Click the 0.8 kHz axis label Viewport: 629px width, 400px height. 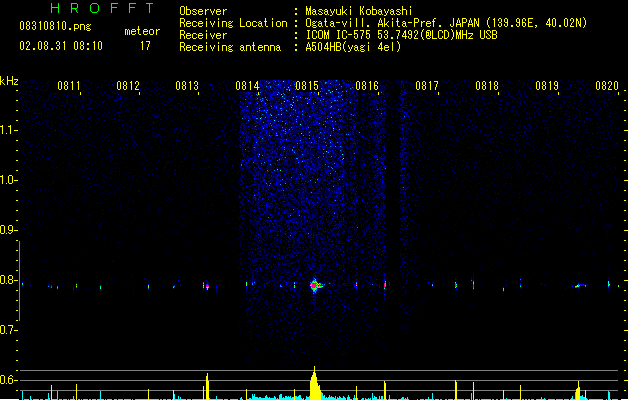click(8, 280)
